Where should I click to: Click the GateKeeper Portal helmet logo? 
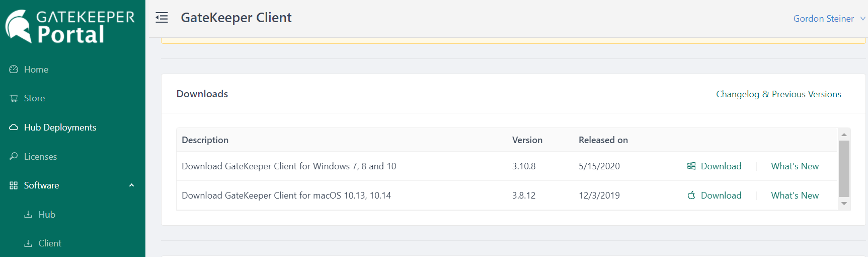pos(19,26)
